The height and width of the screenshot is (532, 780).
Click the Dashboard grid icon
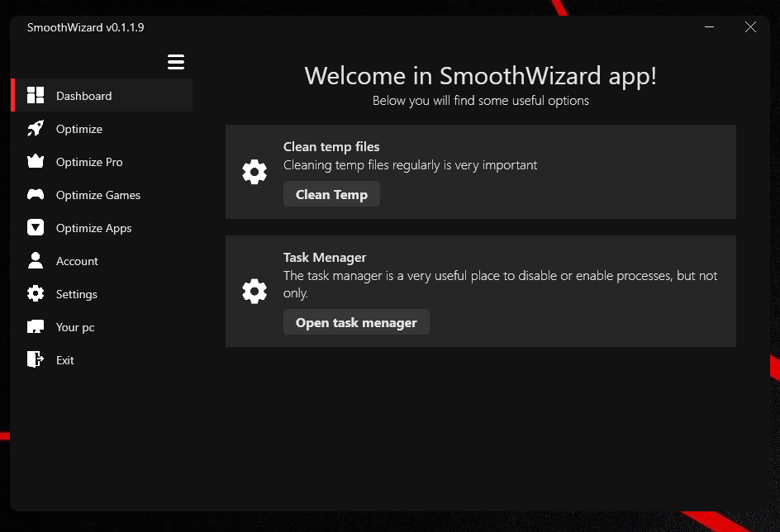tap(36, 95)
